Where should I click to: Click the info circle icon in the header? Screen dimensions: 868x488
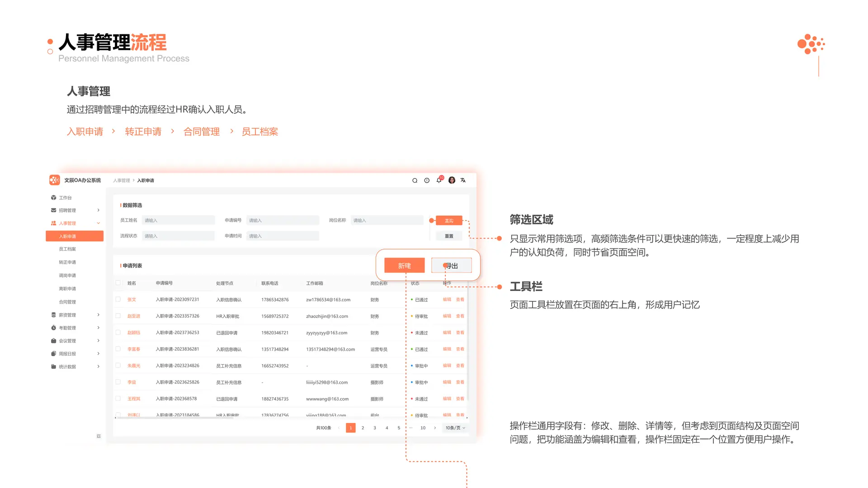pos(427,180)
